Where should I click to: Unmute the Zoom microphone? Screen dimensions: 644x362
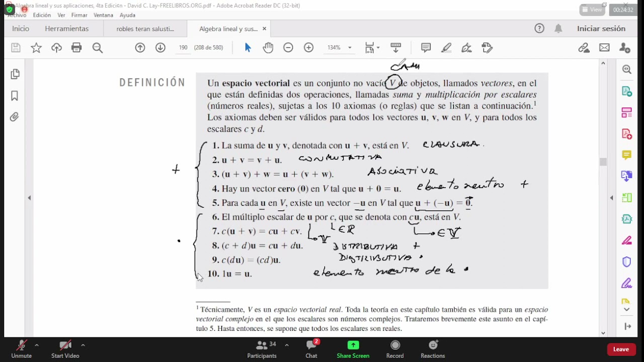click(22, 349)
